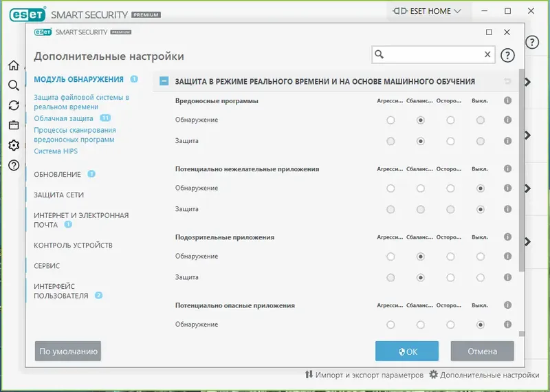
Task: Open the ESET HOME dropdown
Action: (x=427, y=11)
